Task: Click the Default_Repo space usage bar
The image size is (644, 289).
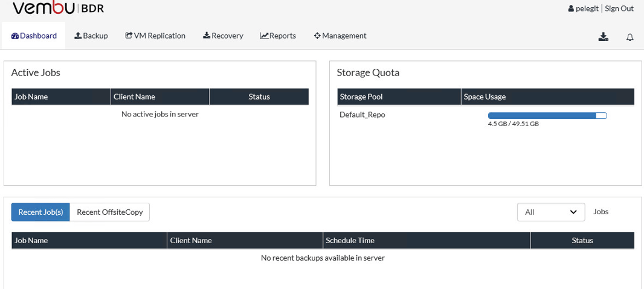Action: tap(547, 116)
